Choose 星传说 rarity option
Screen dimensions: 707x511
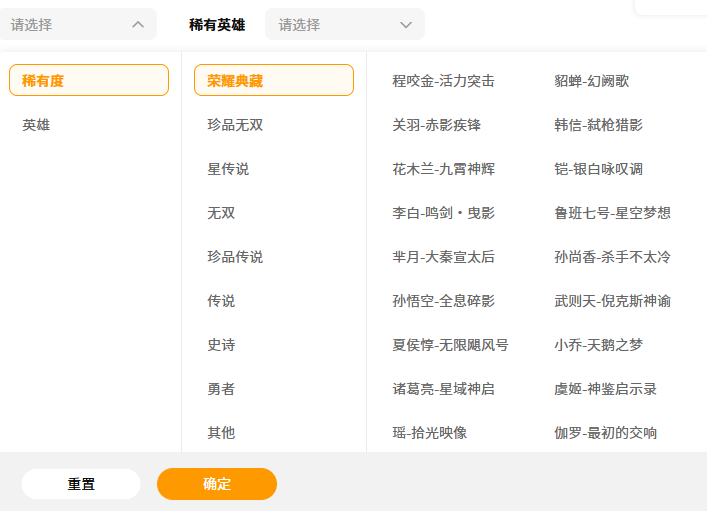point(228,169)
